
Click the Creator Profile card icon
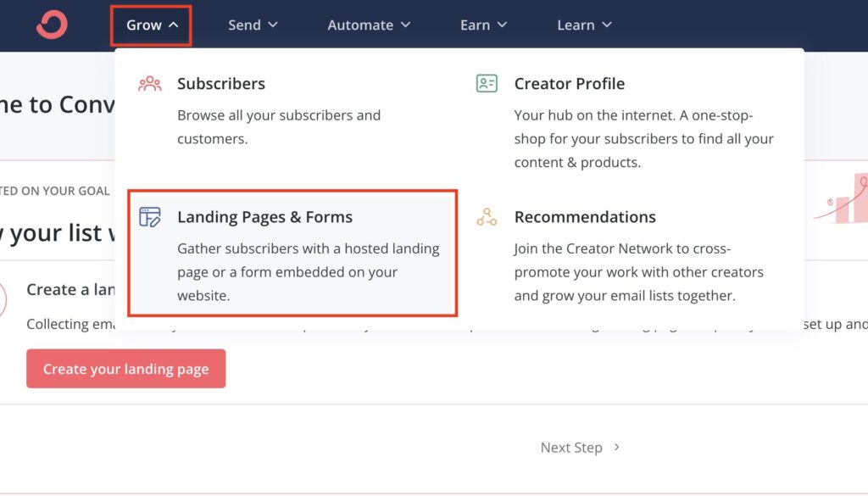pyautogui.click(x=487, y=84)
